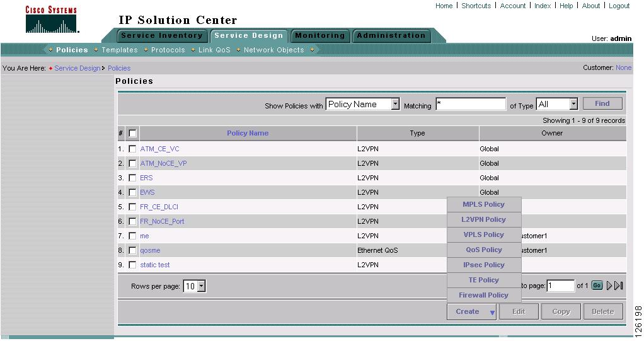The width and height of the screenshot is (644, 341).
Task: Choose L2VPN Policy from Create menu
Action: click(484, 219)
